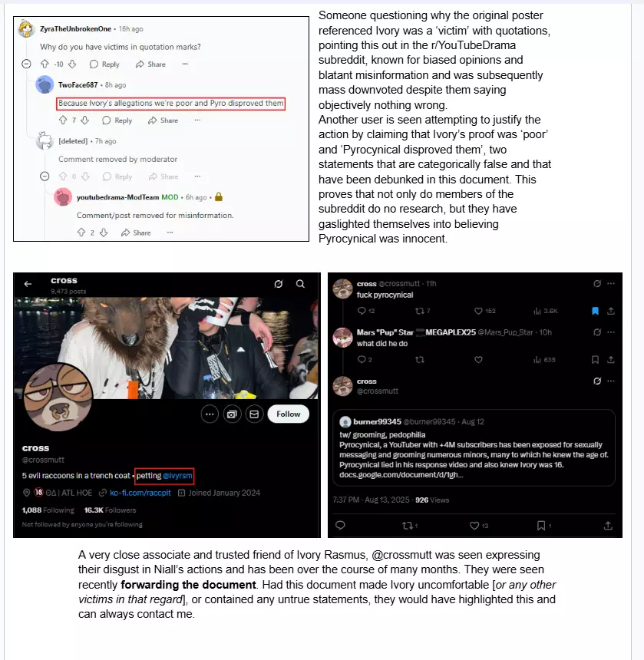644x660 pixels.
Task: Like the 'fuck pyrocynical' tweet
Action: click(x=478, y=311)
